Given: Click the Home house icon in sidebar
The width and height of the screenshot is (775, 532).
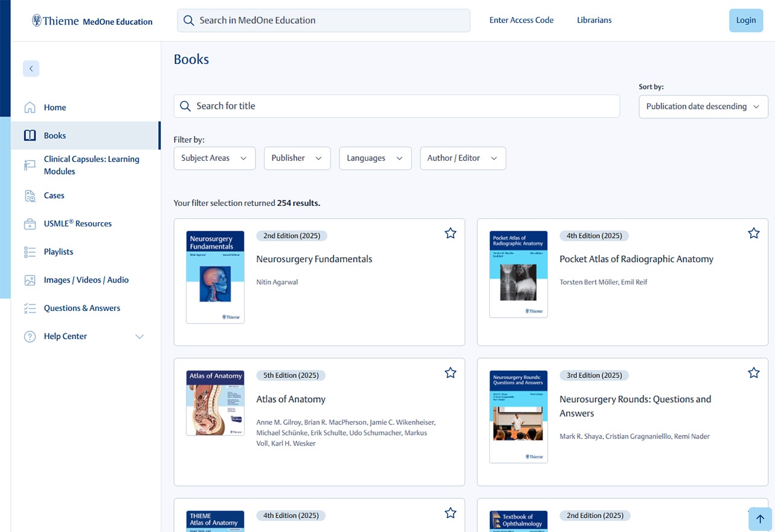Looking at the screenshot, I should 30,107.
